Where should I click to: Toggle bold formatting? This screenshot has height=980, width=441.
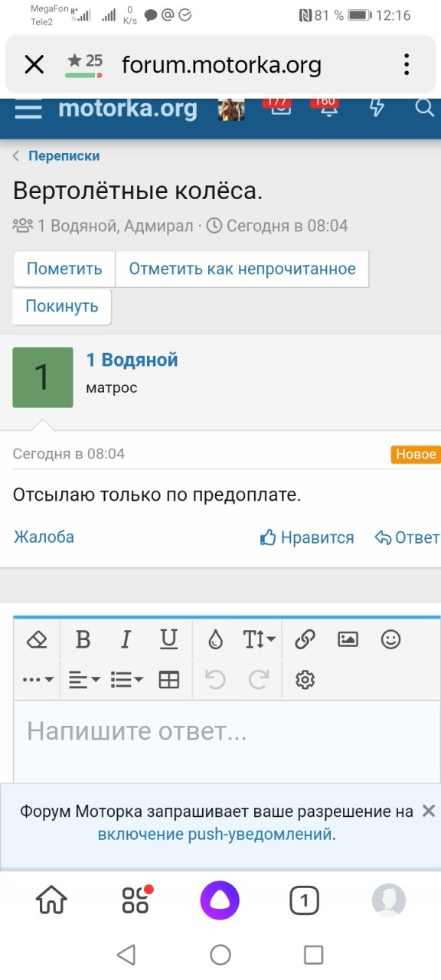point(83,639)
